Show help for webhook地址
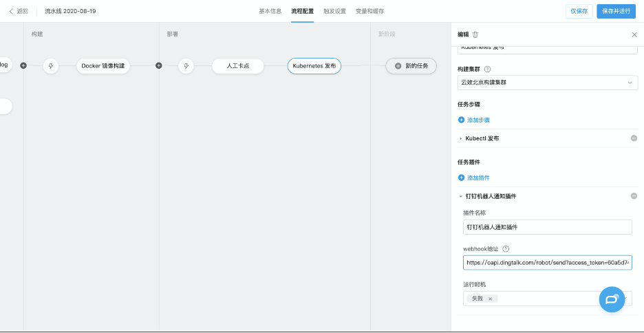 click(x=506, y=249)
